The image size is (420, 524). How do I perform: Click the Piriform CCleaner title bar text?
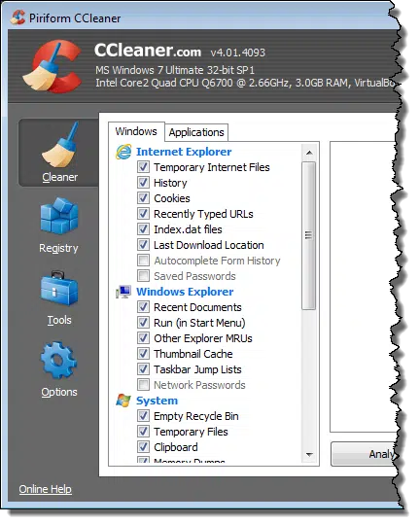pyautogui.click(x=75, y=18)
